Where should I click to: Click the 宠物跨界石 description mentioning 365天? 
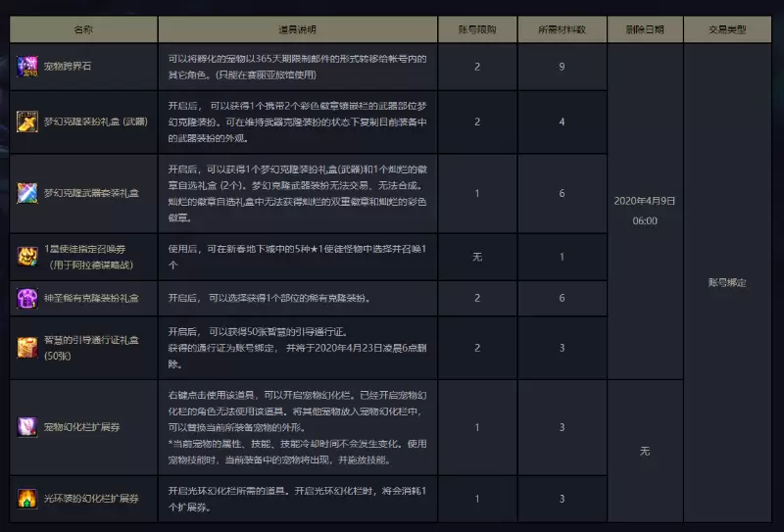(298, 67)
